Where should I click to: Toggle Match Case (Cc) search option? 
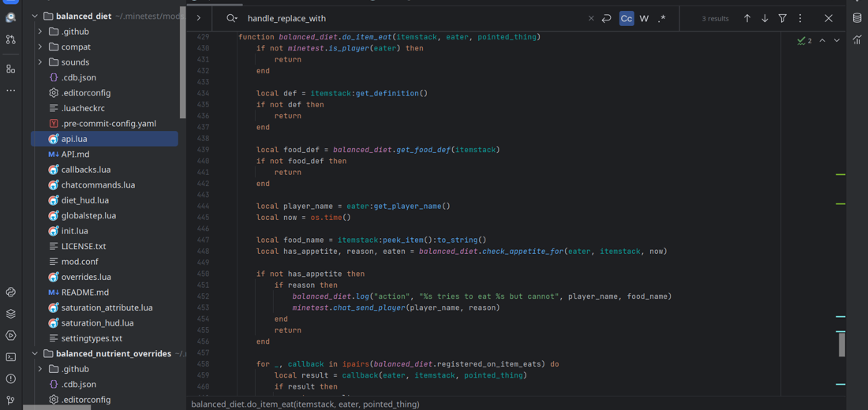tap(626, 18)
